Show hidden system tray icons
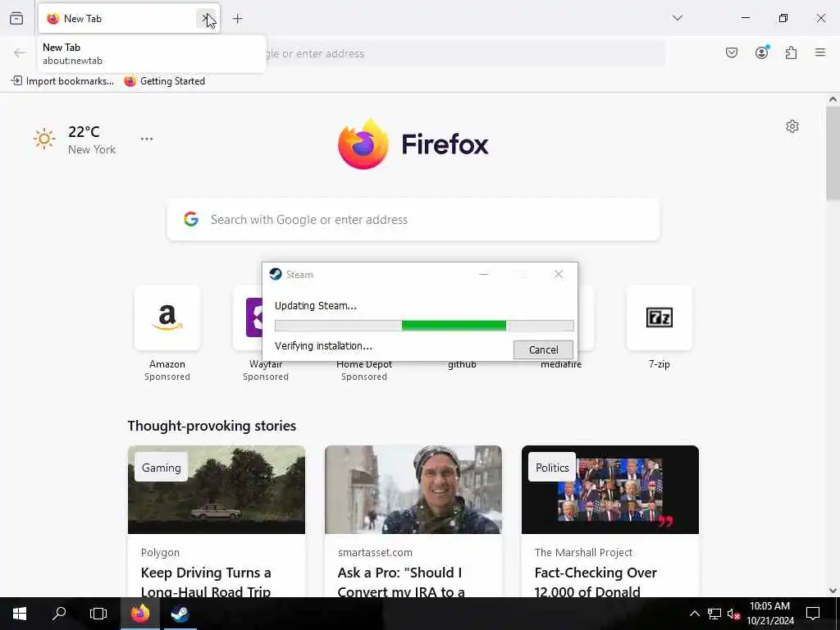 click(x=694, y=614)
